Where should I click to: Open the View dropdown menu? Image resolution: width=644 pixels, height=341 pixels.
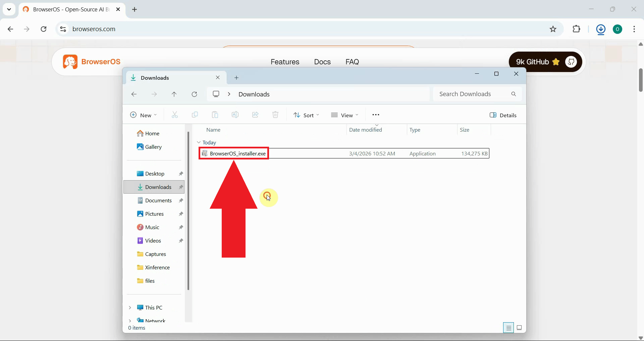tap(344, 115)
